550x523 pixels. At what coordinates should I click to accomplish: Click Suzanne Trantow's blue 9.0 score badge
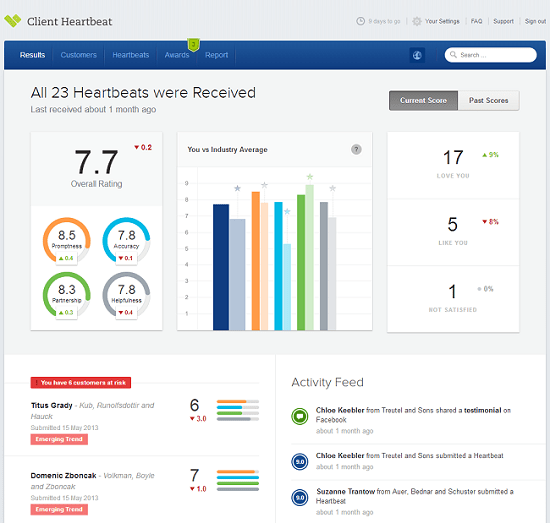300,497
